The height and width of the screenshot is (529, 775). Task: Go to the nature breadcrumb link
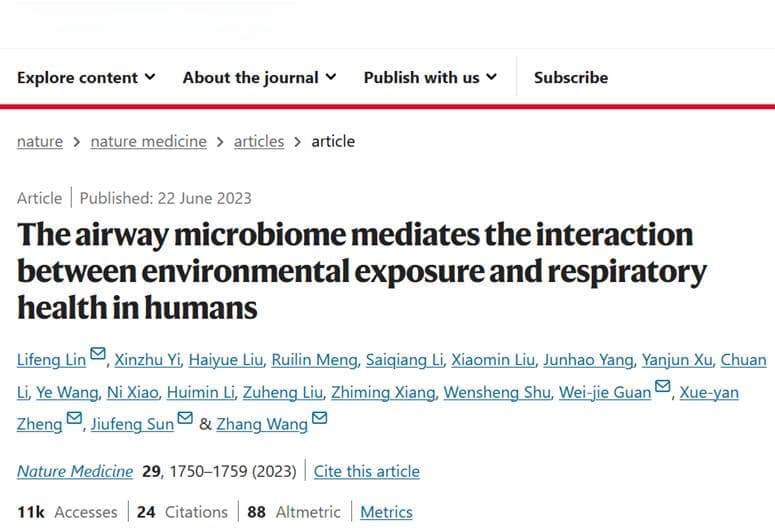click(x=40, y=141)
